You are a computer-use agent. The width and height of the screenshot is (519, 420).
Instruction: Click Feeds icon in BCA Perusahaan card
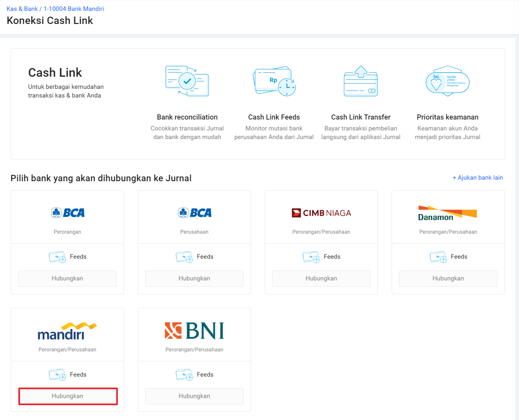pos(184,257)
